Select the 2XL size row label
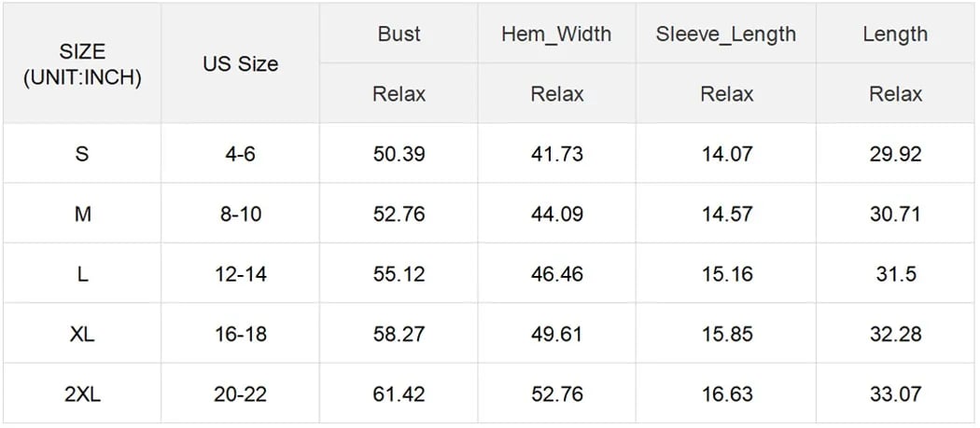The image size is (980, 428). 82,394
